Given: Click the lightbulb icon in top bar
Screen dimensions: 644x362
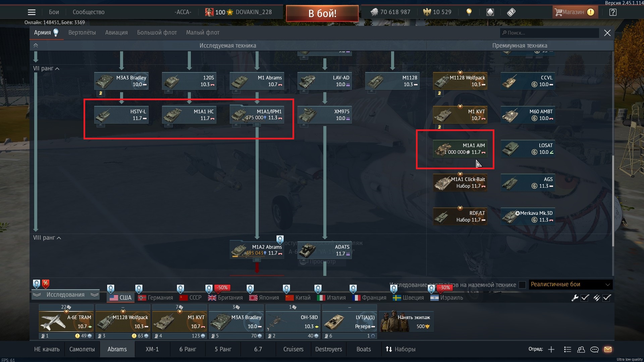Looking at the screenshot, I should tap(469, 12).
